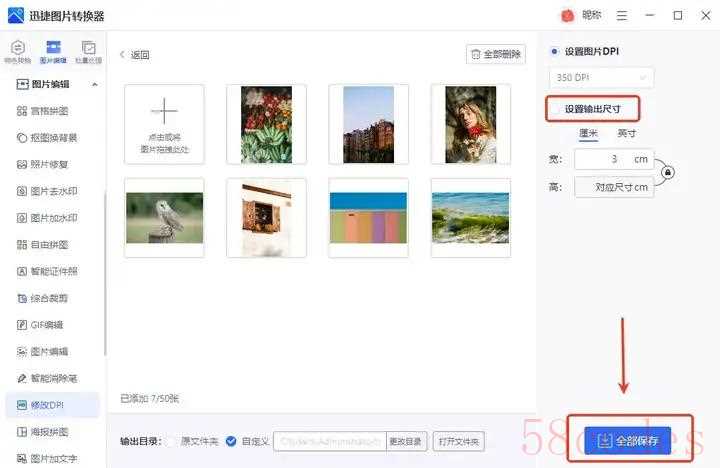Click the sidebar vertical scrollbar
The height and width of the screenshot is (468, 720).
(105, 273)
